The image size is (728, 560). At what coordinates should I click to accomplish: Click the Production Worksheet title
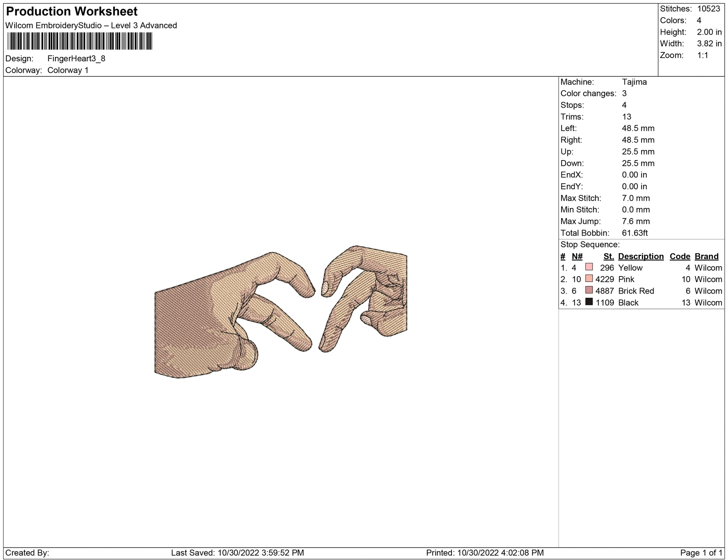pos(72,12)
